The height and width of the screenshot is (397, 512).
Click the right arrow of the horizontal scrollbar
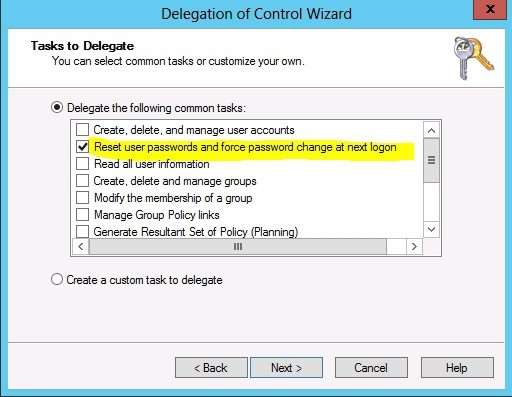tap(414, 247)
